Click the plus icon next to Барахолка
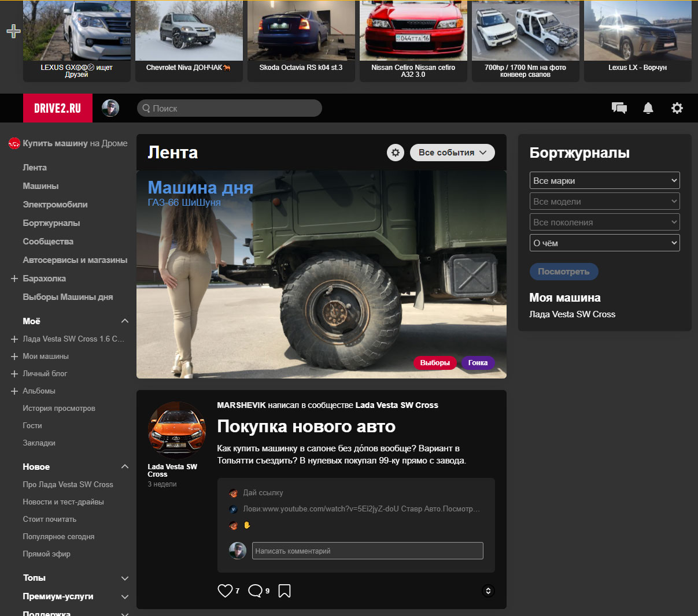 coord(13,278)
